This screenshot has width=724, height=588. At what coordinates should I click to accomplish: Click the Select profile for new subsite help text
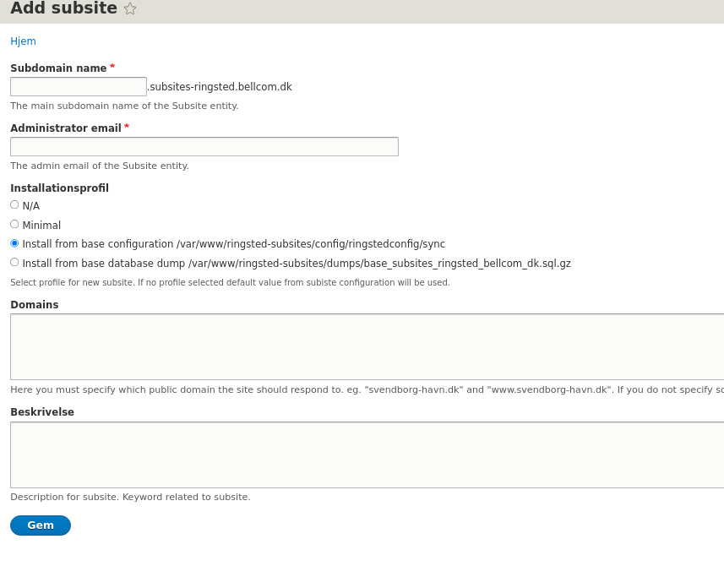pos(230,283)
